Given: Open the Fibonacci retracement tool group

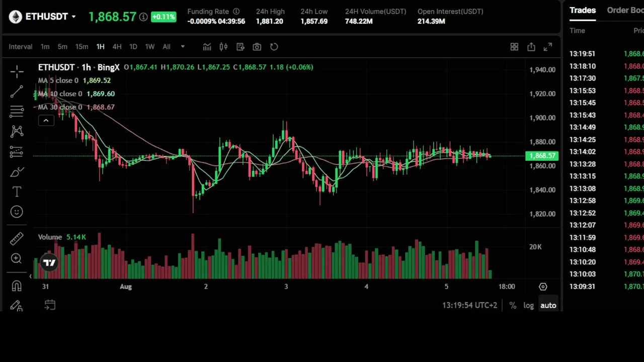Looking at the screenshot, I should point(17,111).
